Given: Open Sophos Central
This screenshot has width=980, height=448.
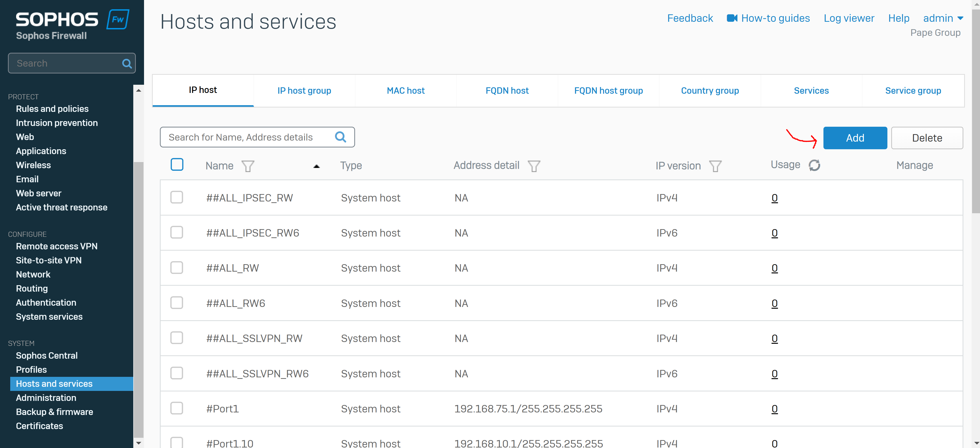Looking at the screenshot, I should (x=47, y=356).
